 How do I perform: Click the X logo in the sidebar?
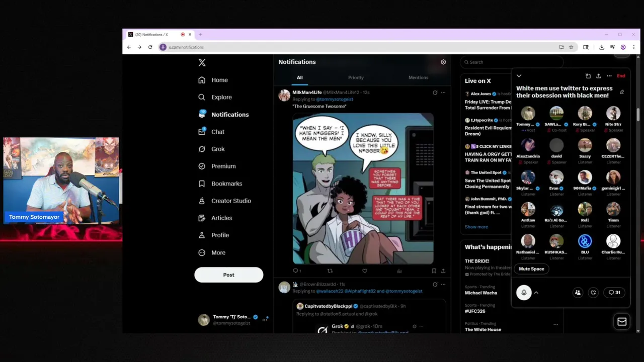point(202,62)
